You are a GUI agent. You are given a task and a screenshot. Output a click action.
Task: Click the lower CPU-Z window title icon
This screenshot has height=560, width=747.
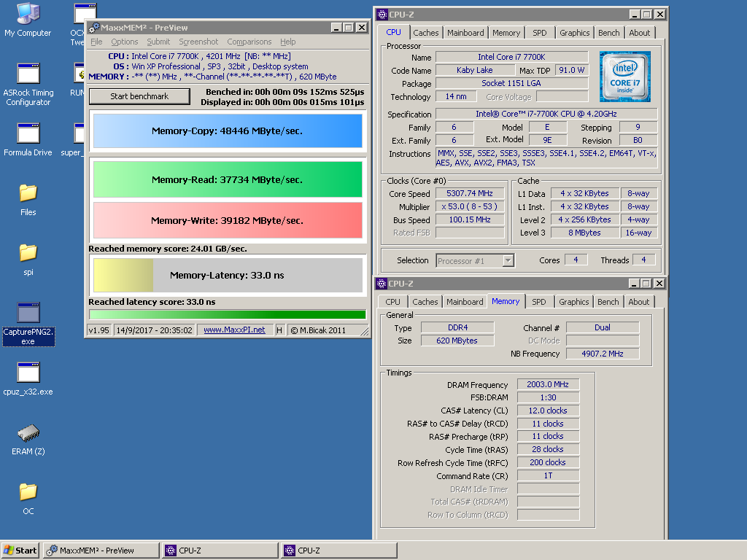pos(382,284)
